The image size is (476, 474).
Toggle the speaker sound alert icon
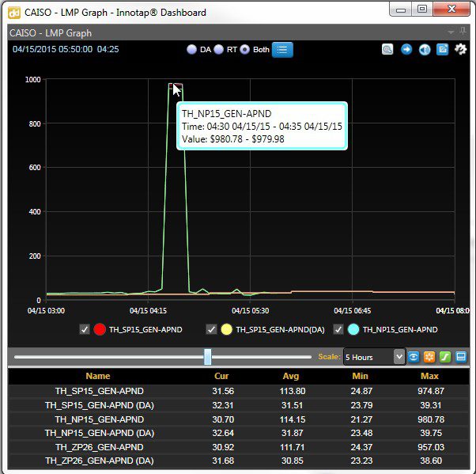pyautogui.click(x=425, y=50)
